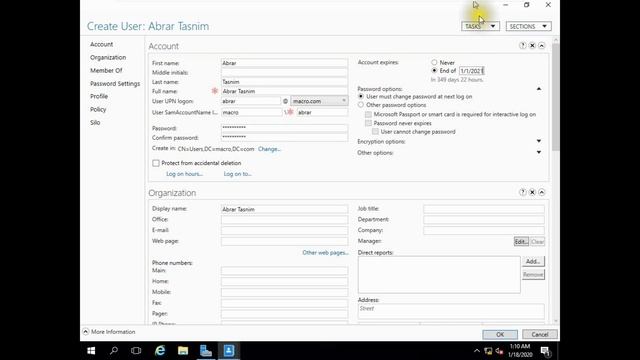
Task: Open the network status tray icon
Action: point(488,351)
